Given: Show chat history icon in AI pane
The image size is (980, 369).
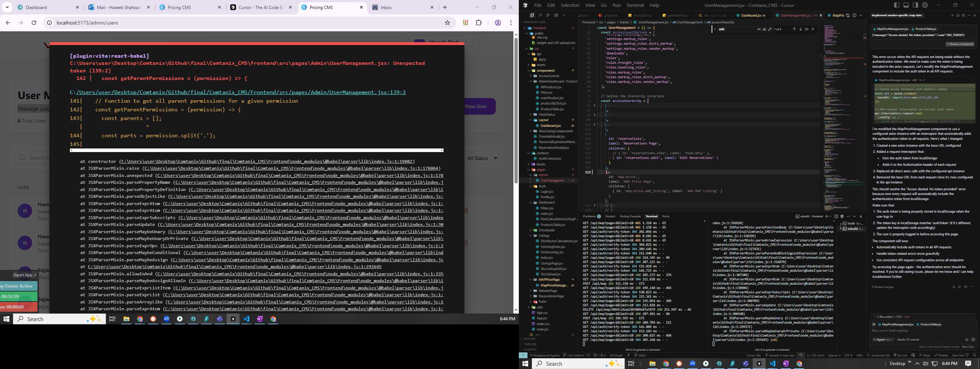Looking at the screenshot, I should pyautogui.click(x=964, y=15).
